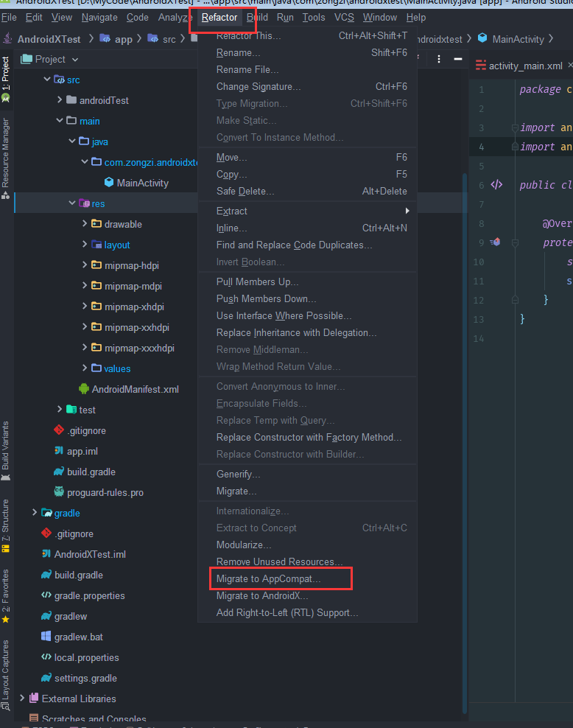Expand the gradle folder chevron
This screenshot has width=573, height=728.
click(35, 513)
